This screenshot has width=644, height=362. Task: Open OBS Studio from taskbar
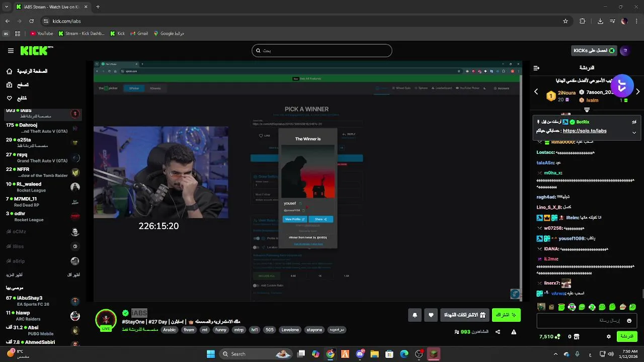coord(419,354)
